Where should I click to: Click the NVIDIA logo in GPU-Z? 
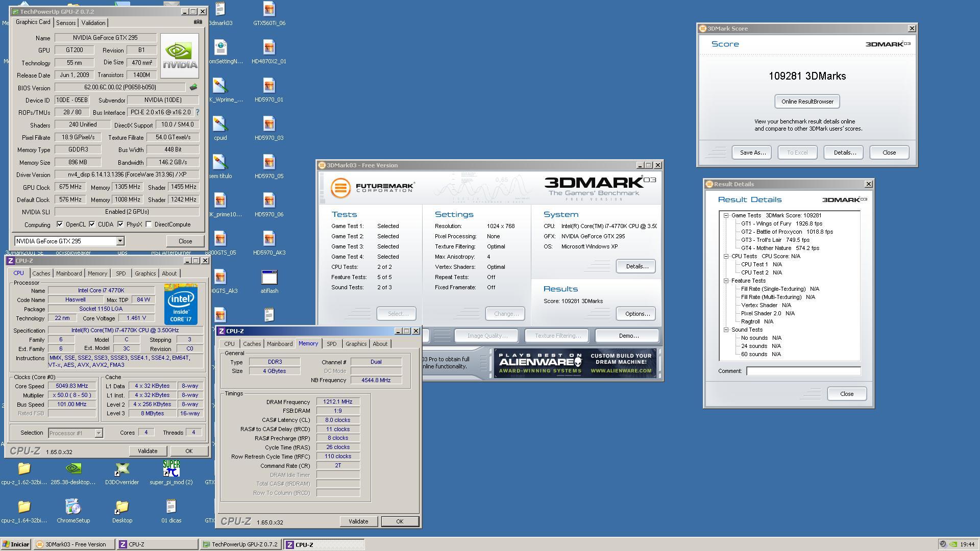point(179,56)
